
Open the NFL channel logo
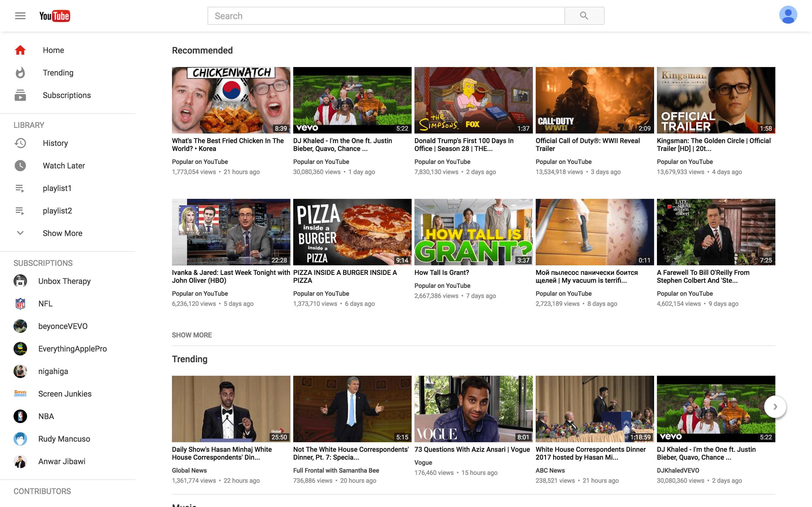click(20, 304)
